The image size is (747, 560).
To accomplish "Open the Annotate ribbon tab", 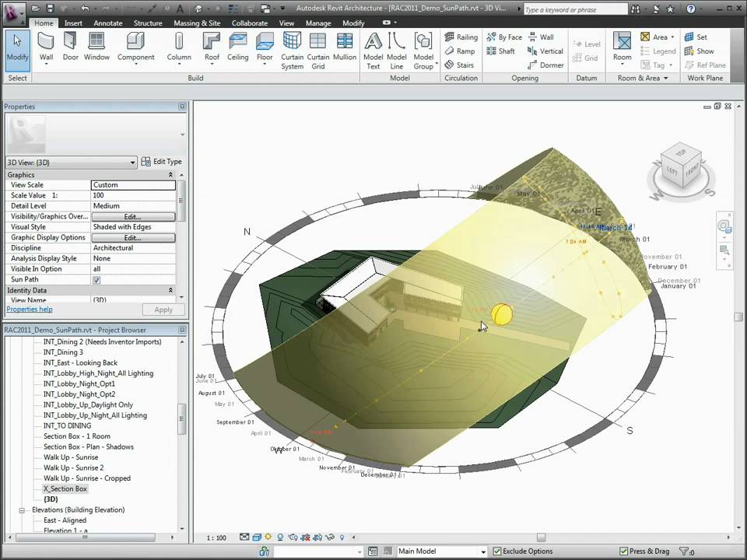I will click(107, 23).
